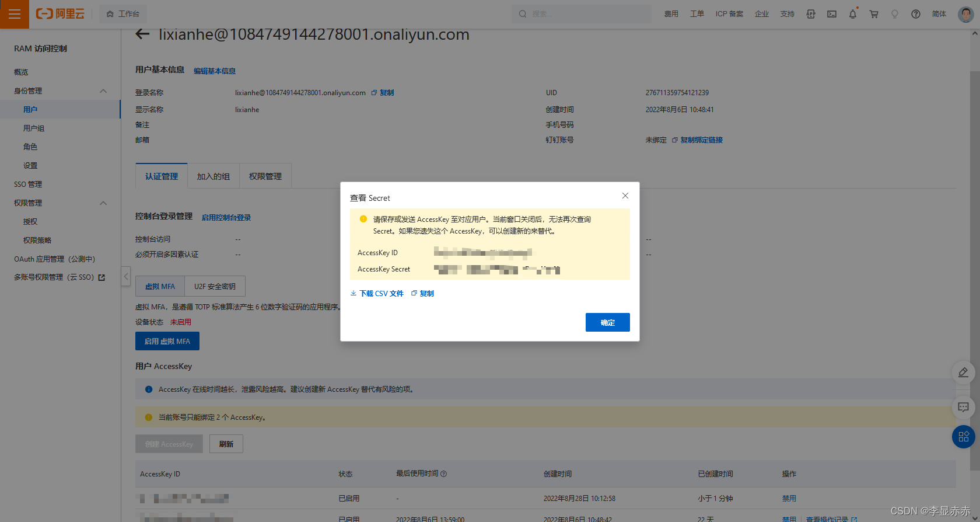Open the 费用 menu

(x=671, y=14)
